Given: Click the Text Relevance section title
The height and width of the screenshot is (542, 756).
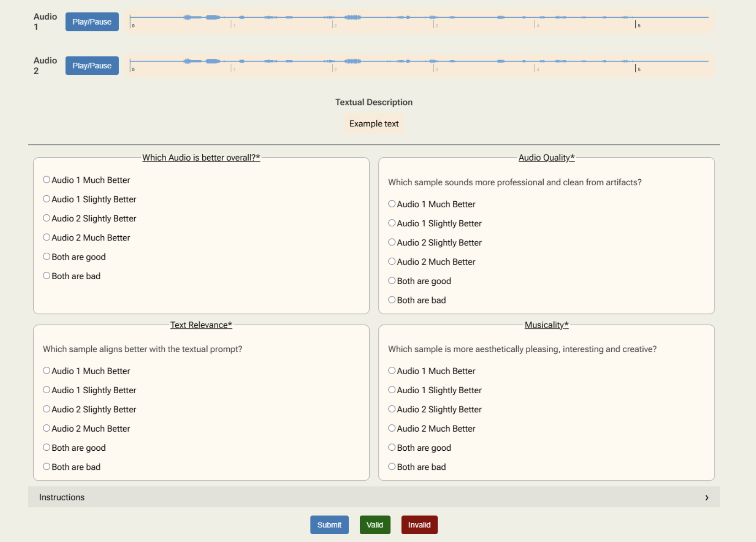Looking at the screenshot, I should point(201,325).
